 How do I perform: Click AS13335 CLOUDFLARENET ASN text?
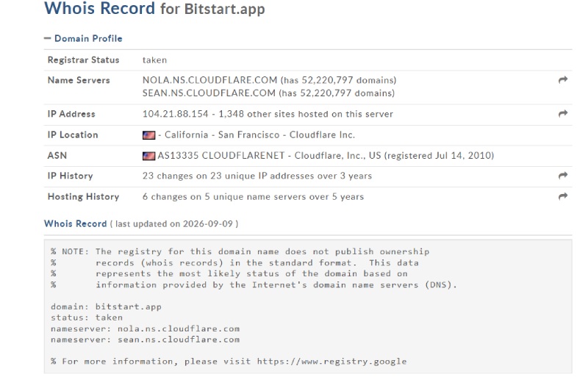pos(221,155)
